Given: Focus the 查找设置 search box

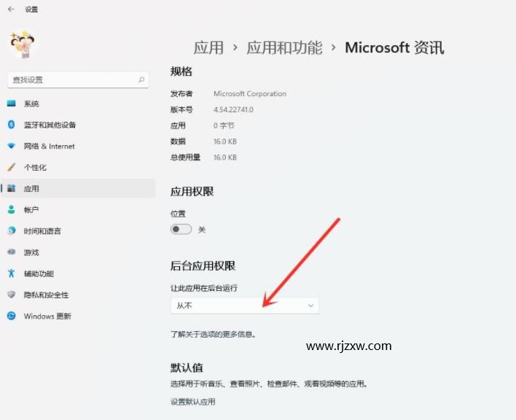Looking at the screenshot, I should point(78,79).
